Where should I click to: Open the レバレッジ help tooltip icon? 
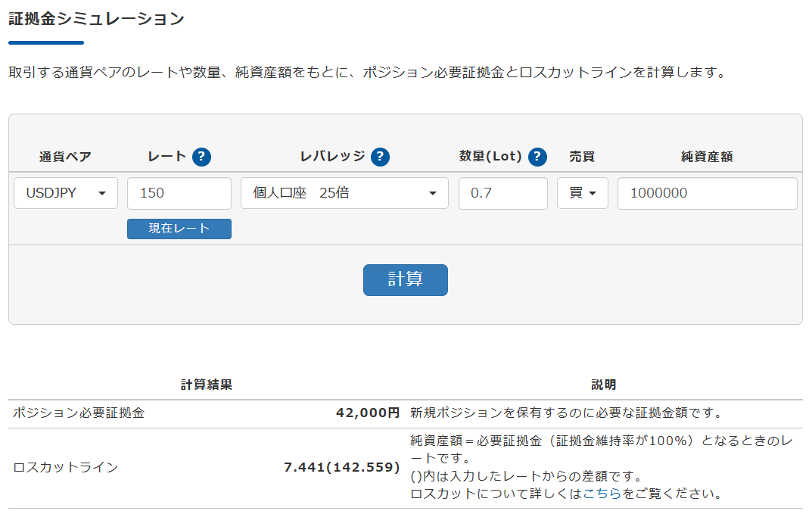pos(380,157)
